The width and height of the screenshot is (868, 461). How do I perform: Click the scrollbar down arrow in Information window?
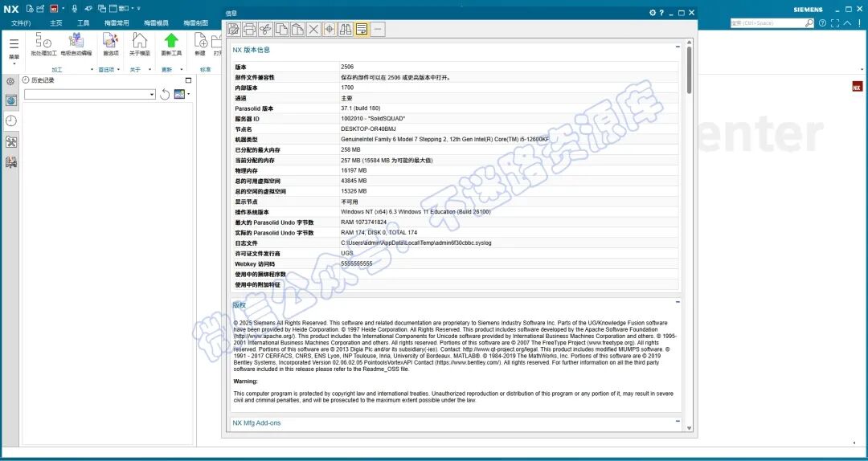click(690, 428)
